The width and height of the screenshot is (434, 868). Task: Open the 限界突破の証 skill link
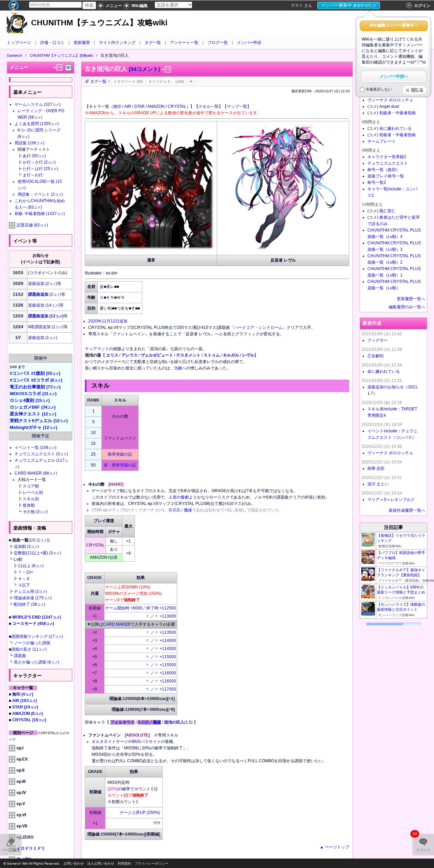(x=120, y=454)
